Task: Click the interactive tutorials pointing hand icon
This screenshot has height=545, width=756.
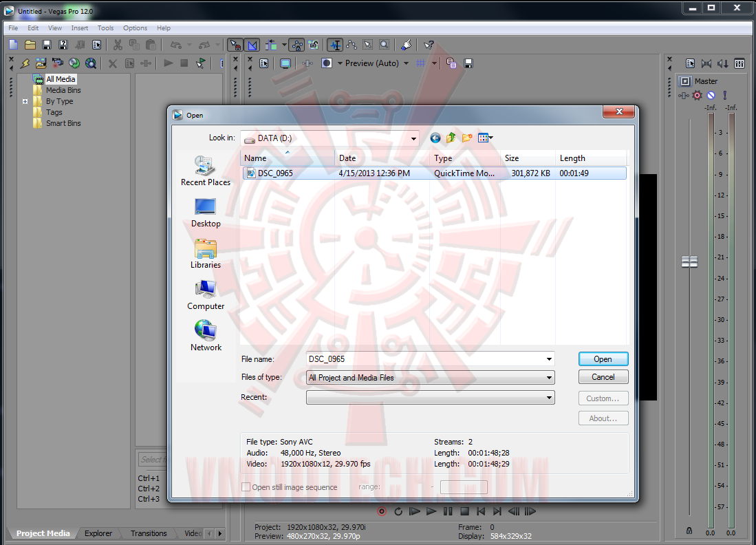Action: tap(407, 45)
